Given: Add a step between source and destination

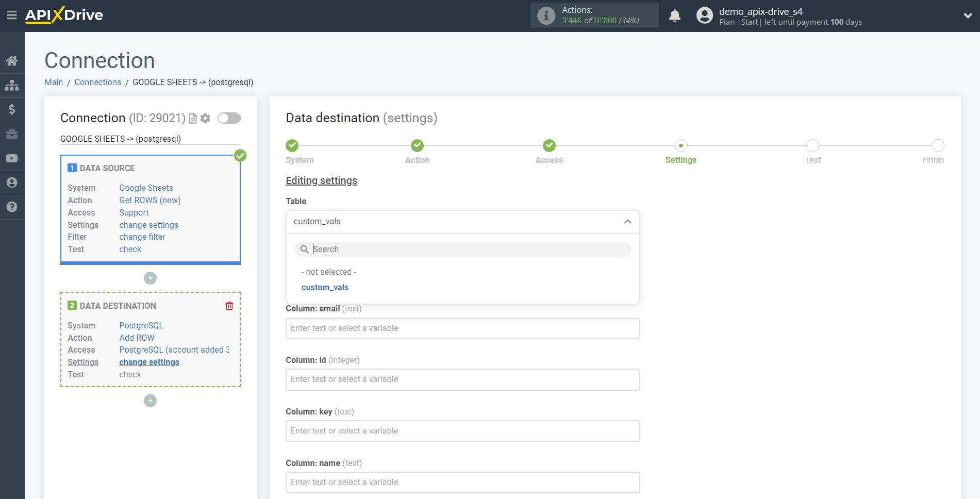Looking at the screenshot, I should 150,278.
